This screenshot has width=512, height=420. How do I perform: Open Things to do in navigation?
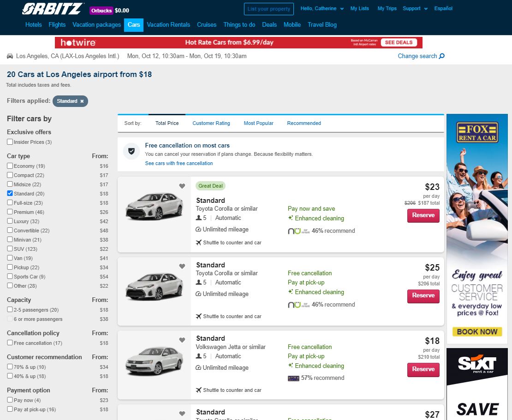point(239,25)
